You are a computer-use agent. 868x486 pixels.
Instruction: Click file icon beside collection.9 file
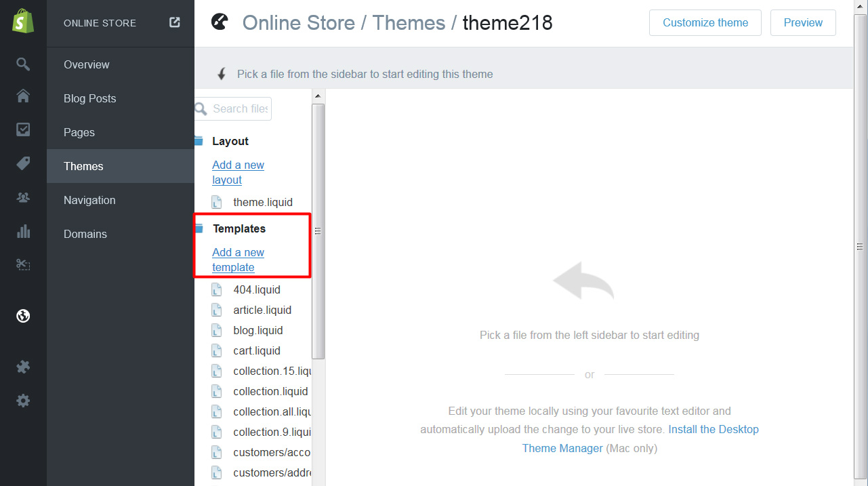click(217, 432)
